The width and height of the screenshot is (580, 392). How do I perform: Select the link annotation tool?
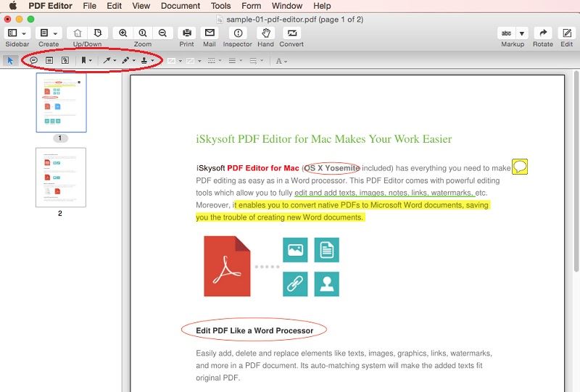65,60
